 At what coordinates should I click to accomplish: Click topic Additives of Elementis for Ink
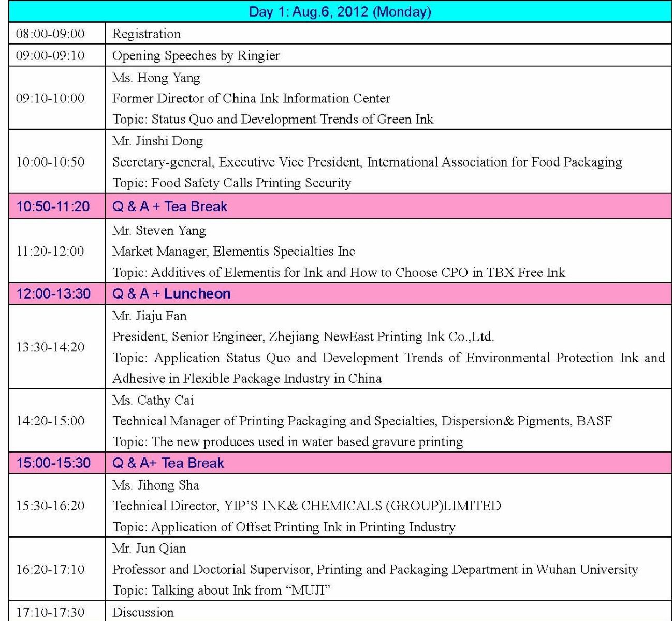(339, 272)
